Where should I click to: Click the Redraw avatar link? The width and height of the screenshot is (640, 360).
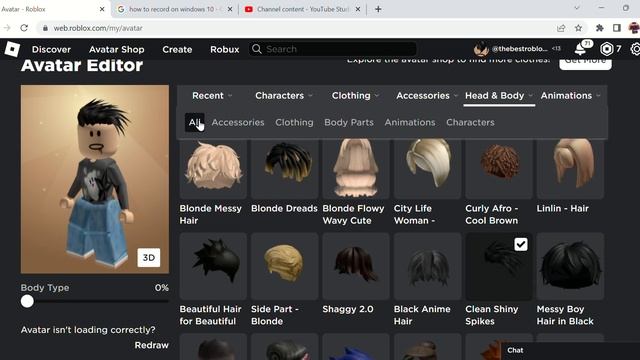(x=151, y=345)
